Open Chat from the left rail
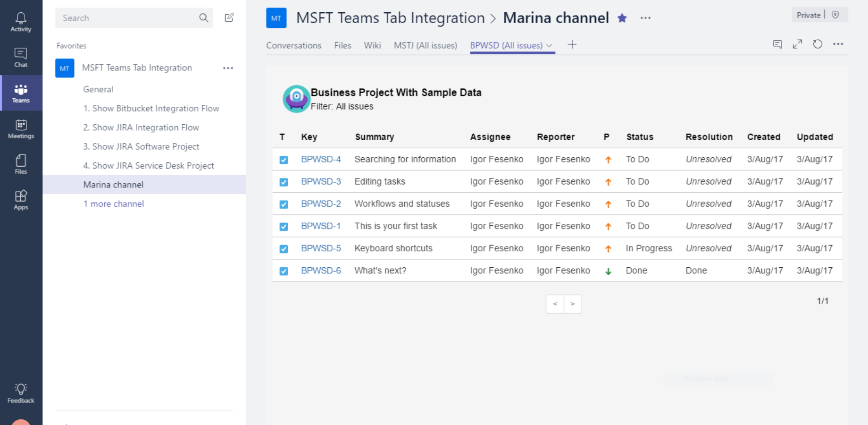The height and width of the screenshot is (425, 868). coord(21,58)
